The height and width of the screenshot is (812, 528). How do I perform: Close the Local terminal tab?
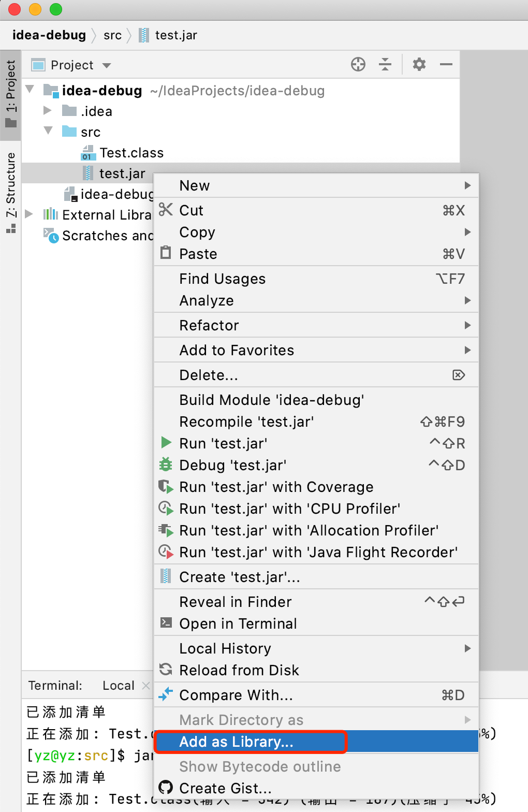pos(145,686)
